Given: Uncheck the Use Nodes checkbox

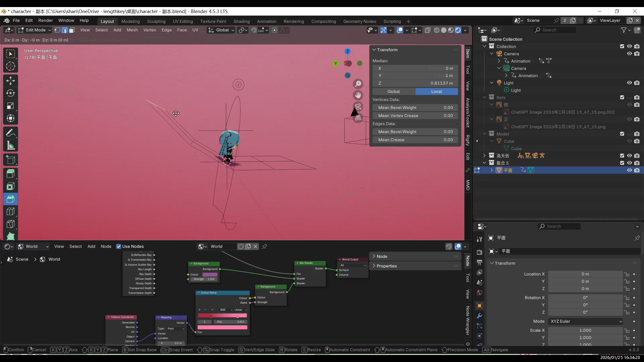Looking at the screenshot, I should pos(119,246).
